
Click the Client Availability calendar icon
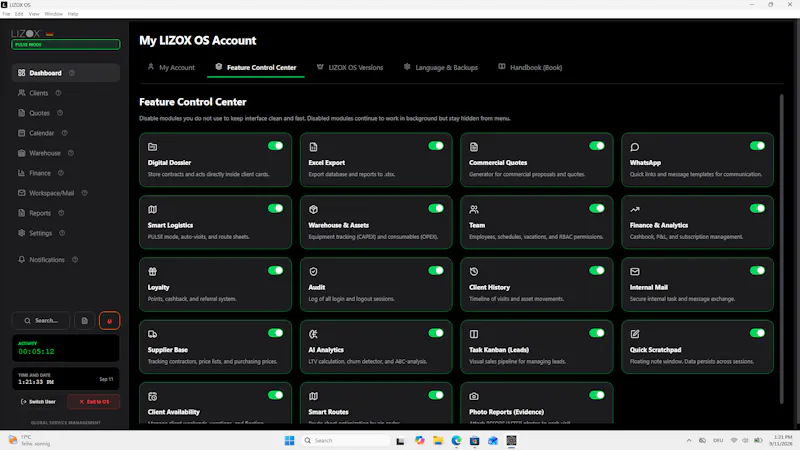pos(153,396)
